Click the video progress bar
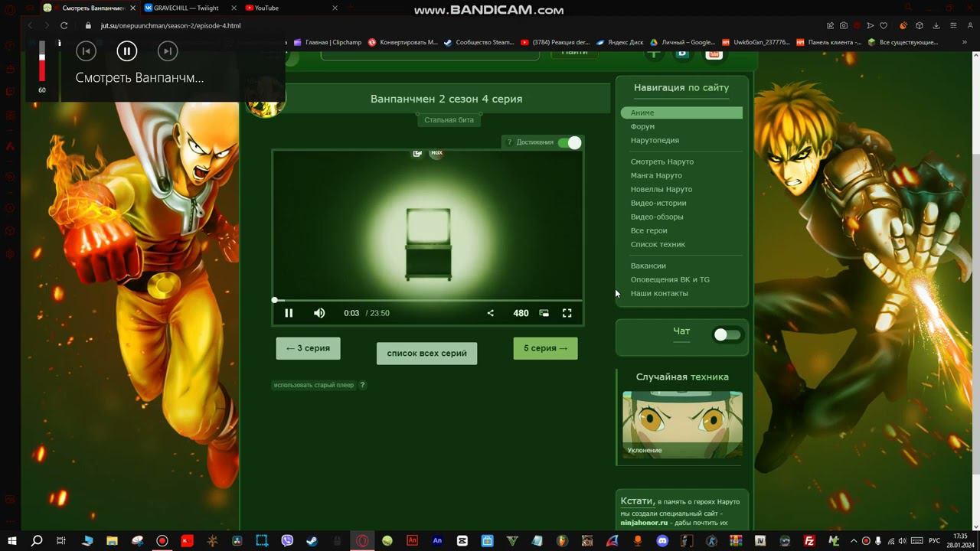 [428, 300]
